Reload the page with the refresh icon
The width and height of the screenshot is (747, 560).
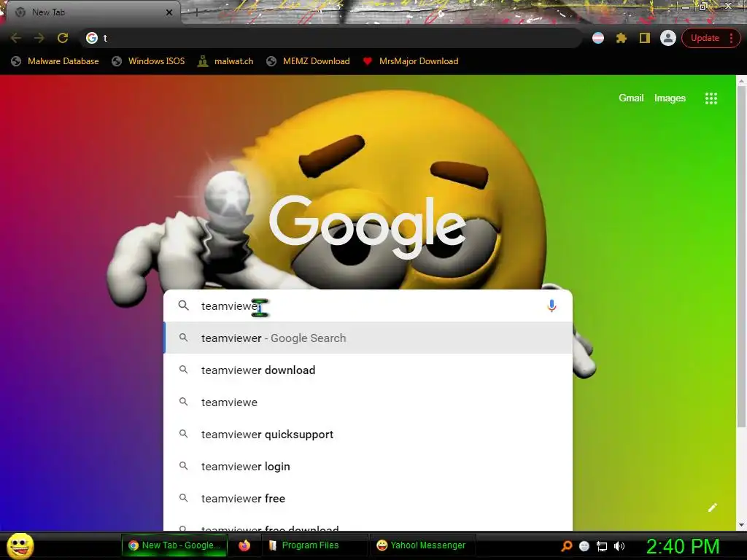coord(63,38)
